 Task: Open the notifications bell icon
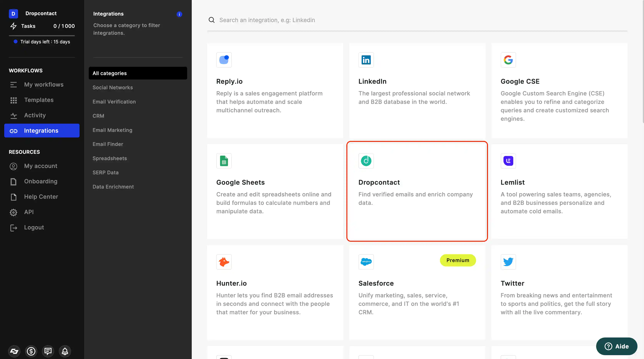[x=65, y=351]
